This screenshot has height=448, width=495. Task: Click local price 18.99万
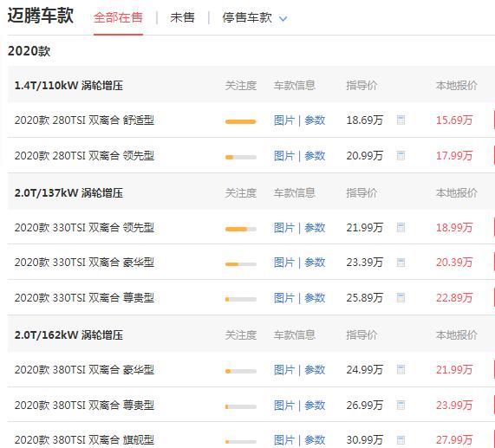click(x=454, y=228)
